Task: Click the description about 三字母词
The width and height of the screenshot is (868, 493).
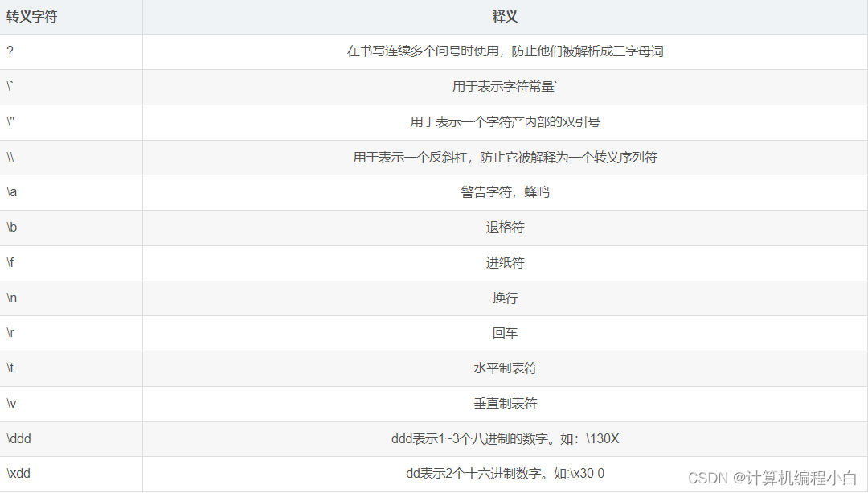Action: point(505,51)
